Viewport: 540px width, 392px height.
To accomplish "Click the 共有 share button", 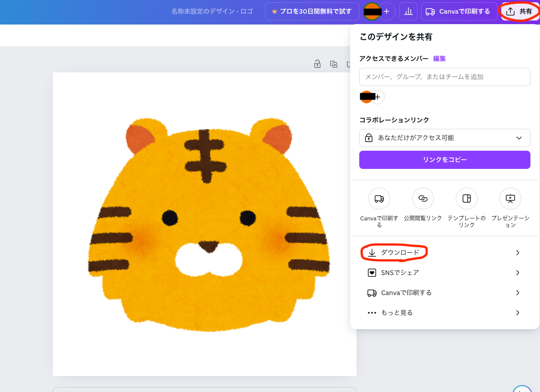I will [519, 11].
